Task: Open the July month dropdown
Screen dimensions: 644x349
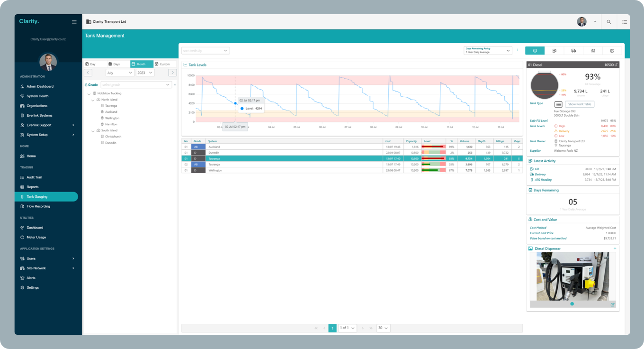Action: point(120,73)
